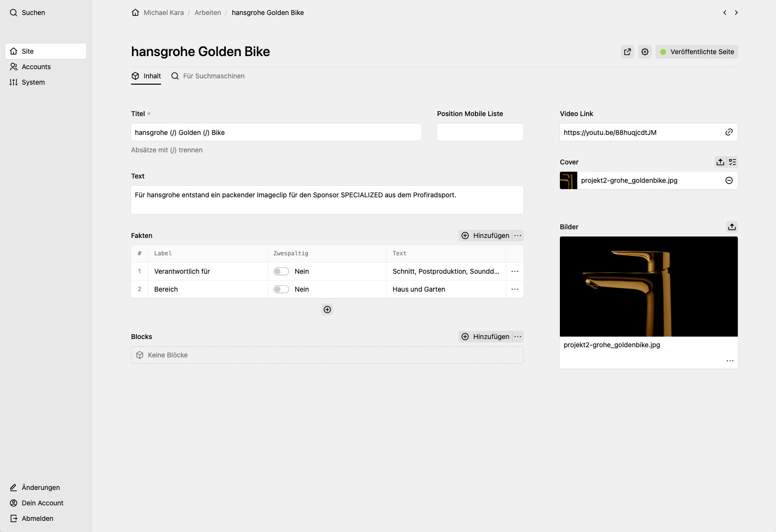Add row below Fakten table

(x=327, y=310)
